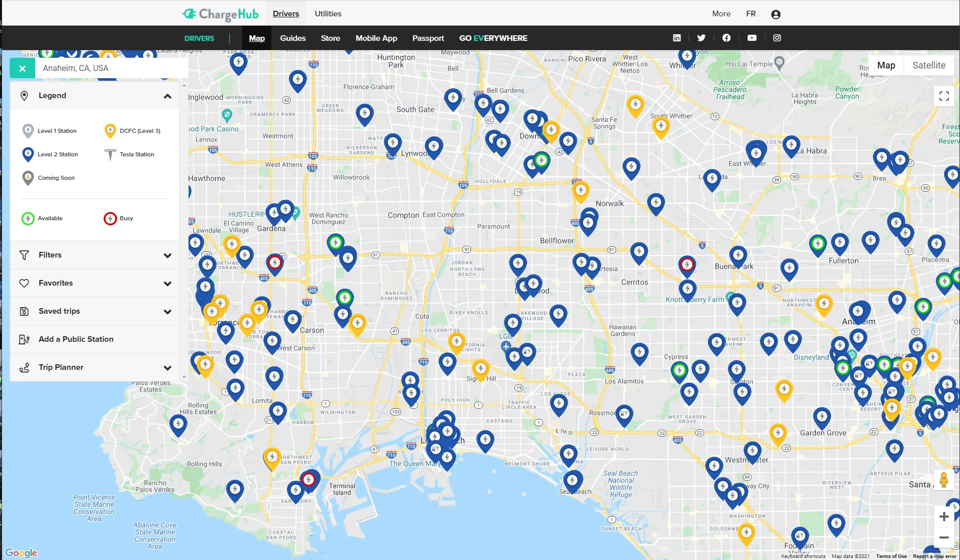Switch language to FR
960x560 pixels.
pos(751,14)
